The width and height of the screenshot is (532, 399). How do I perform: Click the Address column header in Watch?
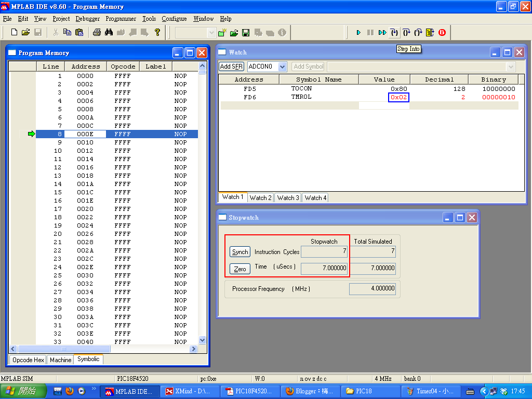pyautogui.click(x=249, y=79)
